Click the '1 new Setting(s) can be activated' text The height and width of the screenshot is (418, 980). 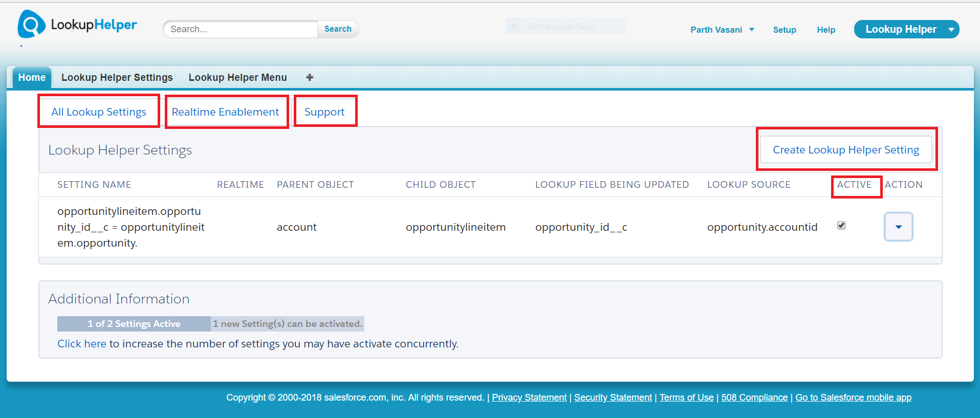point(288,324)
